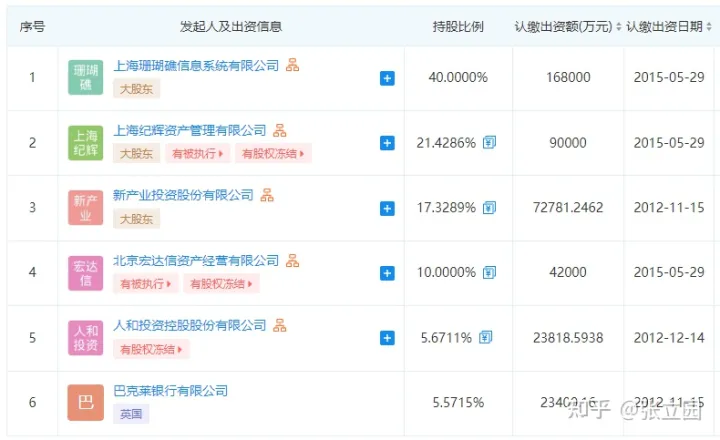This screenshot has width=720, height=440.
Task: Select the 168000 capital amount cell
Action: [x=568, y=77]
